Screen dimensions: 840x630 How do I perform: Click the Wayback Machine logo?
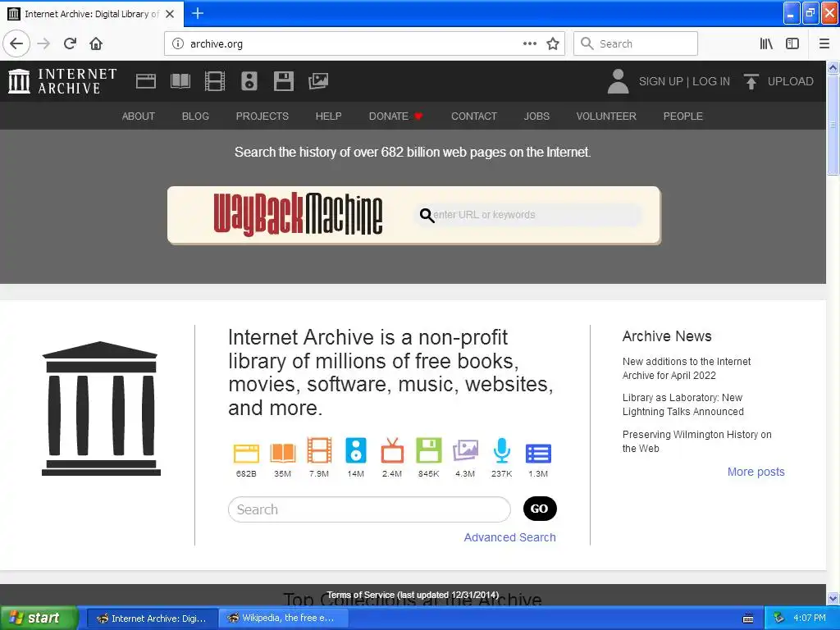pos(298,214)
